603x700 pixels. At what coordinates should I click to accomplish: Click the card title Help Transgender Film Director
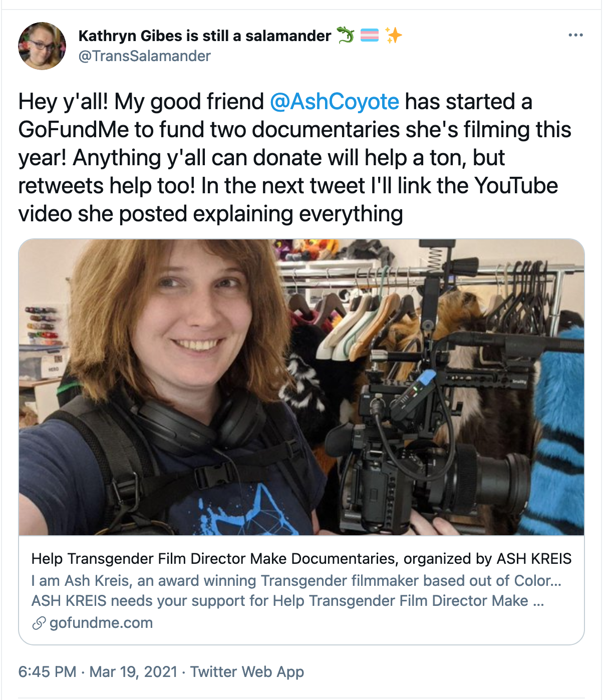[x=301, y=559]
